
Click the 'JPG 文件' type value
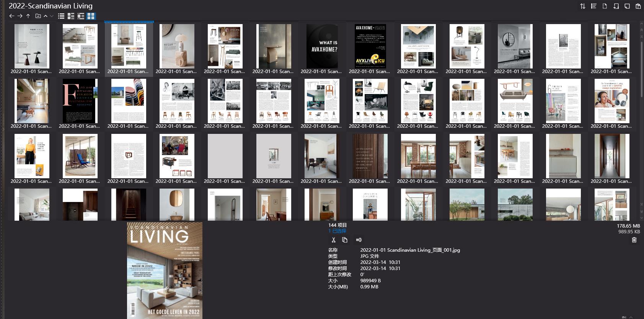[370, 256]
